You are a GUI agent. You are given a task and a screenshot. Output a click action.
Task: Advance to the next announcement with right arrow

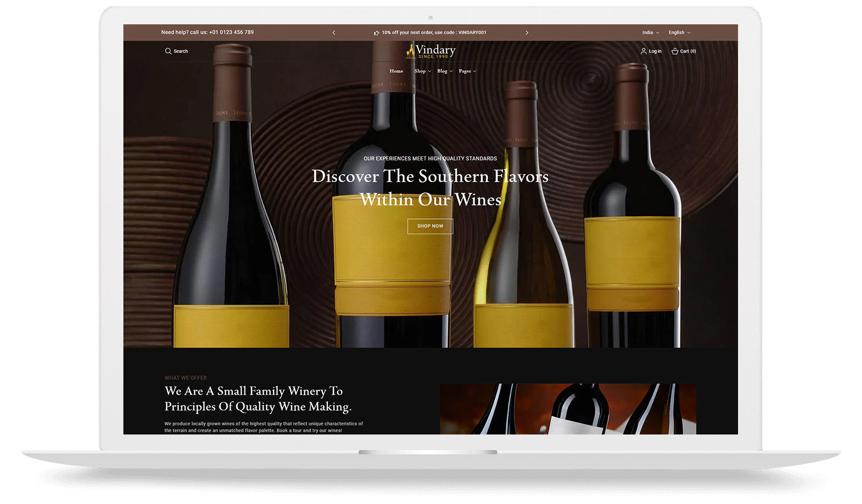[527, 33]
